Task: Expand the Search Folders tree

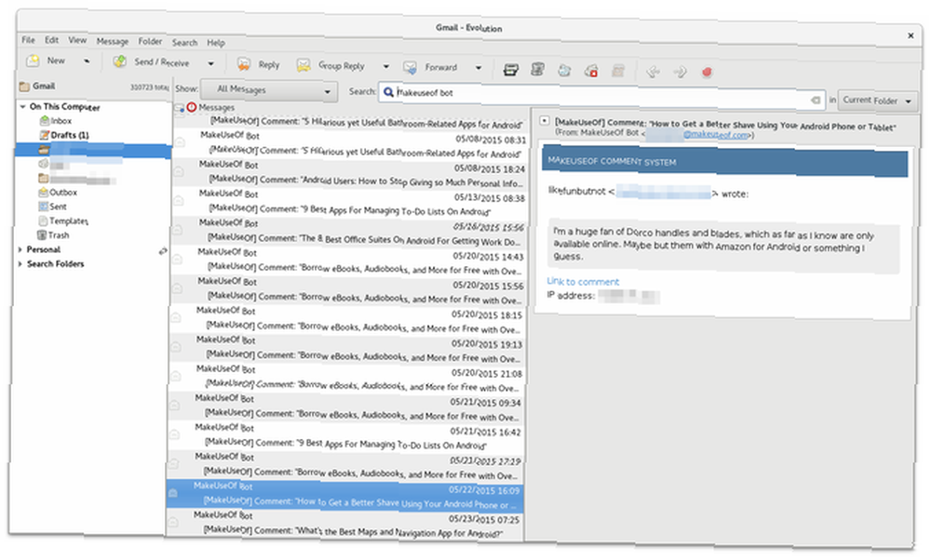Action: [x=20, y=263]
